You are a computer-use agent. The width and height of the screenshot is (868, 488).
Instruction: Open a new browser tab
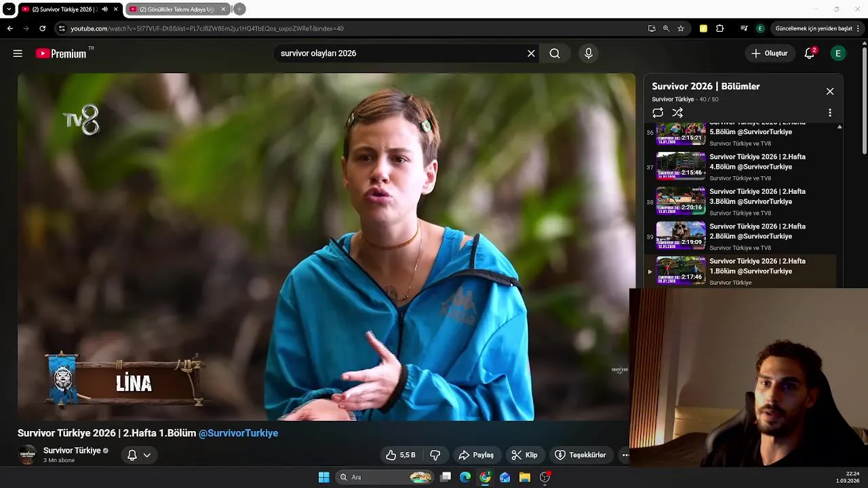click(x=239, y=9)
